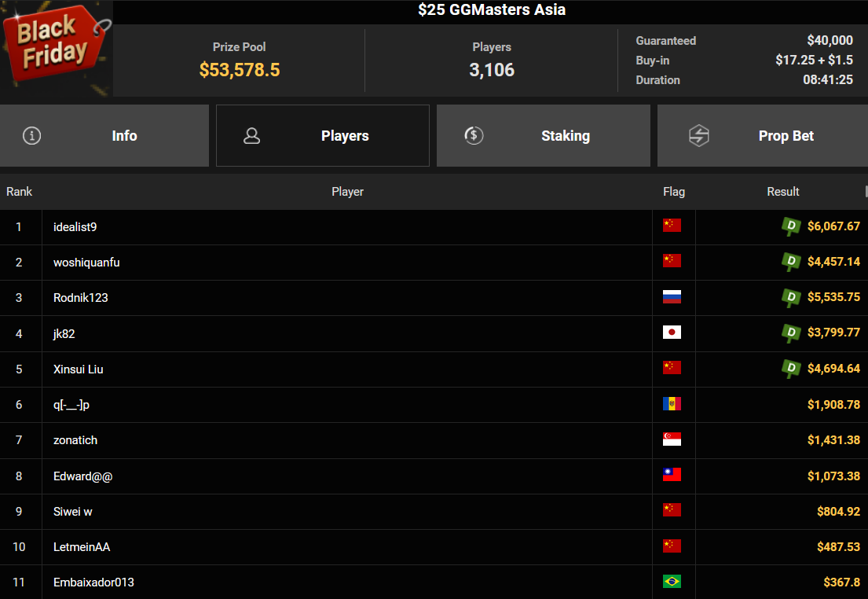Viewport: 868px width, 599px height.
Task: Click the deal badge next to $6,067.67
Action: [x=791, y=226]
